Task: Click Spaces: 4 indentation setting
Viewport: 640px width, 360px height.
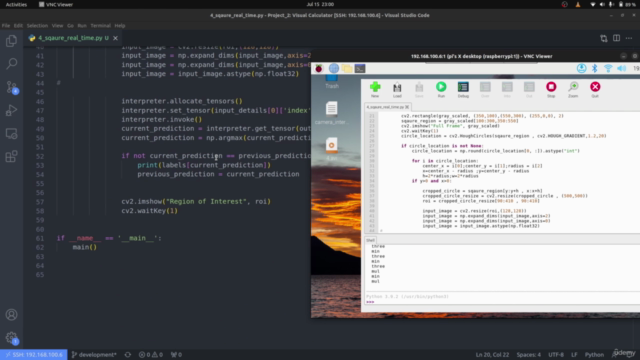Action: 529,355
